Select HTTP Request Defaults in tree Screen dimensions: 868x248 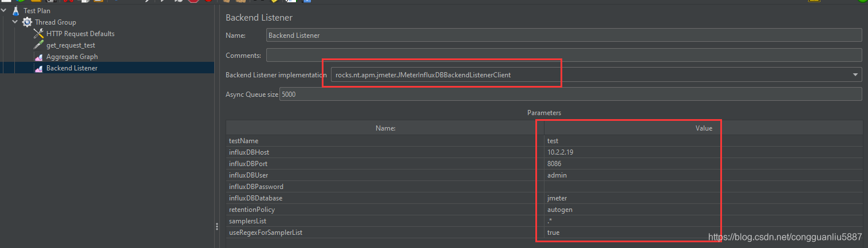(x=80, y=34)
